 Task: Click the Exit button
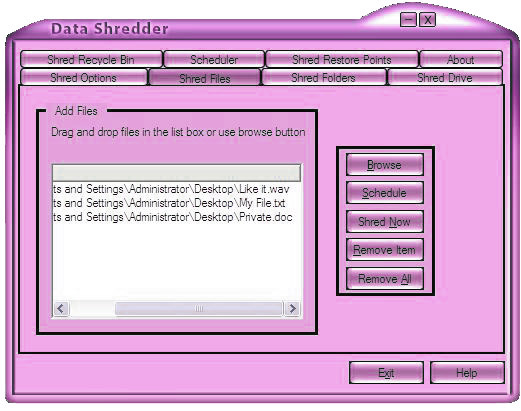click(386, 372)
